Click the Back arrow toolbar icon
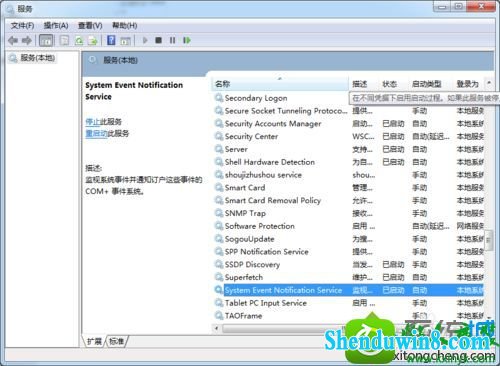500x366 pixels. point(13,41)
